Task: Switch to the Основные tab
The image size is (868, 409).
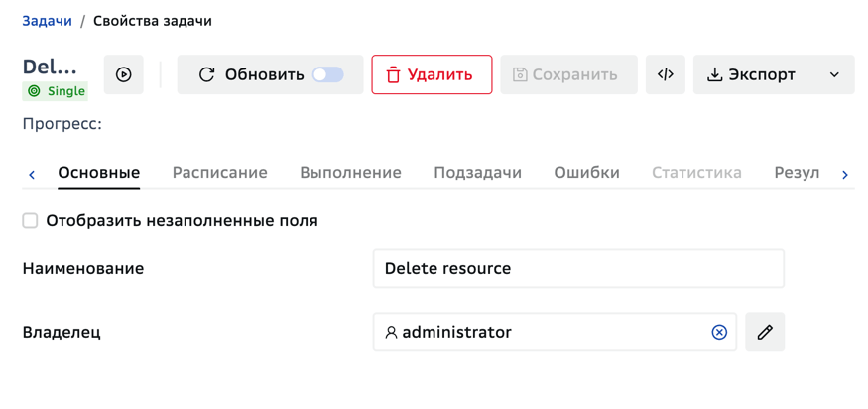Action: 99,173
